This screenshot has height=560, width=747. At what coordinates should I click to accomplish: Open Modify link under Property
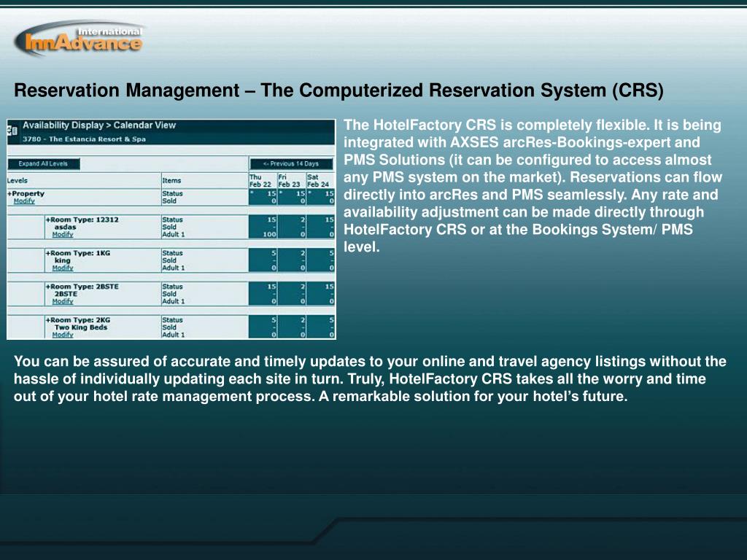[x=24, y=201]
